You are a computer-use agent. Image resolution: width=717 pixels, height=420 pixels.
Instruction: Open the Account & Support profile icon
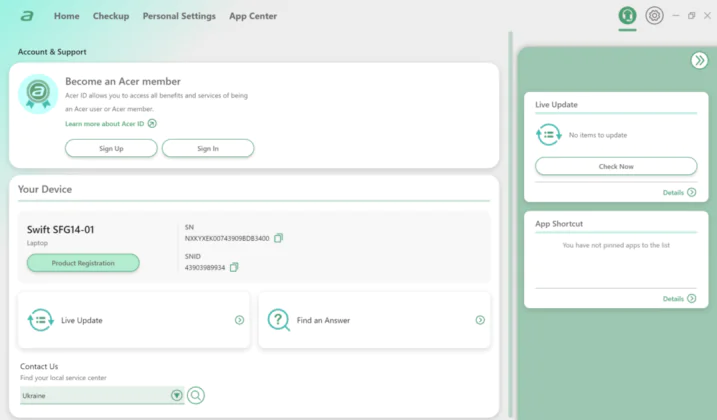click(627, 16)
